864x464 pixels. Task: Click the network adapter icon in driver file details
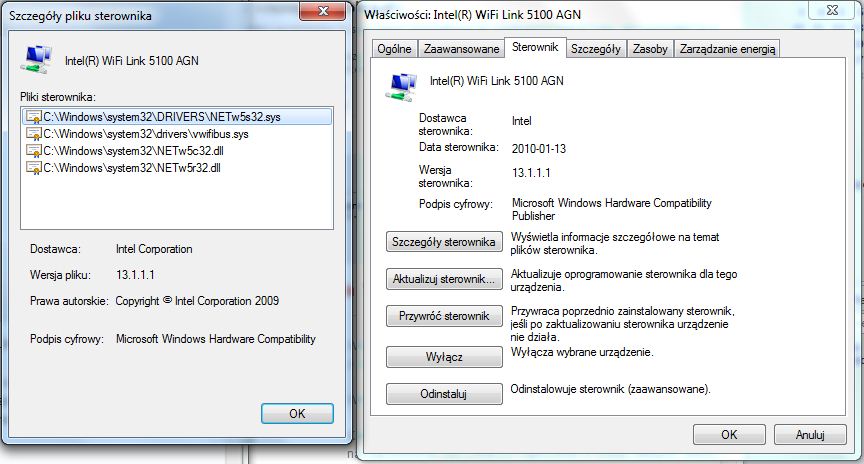pos(37,60)
